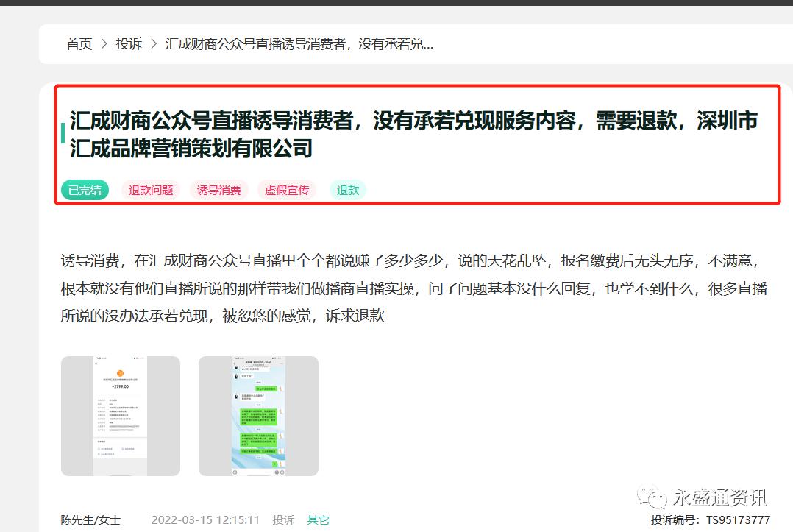Select the 投诉 label near the date
This screenshot has width=793, height=532.
tap(284, 519)
